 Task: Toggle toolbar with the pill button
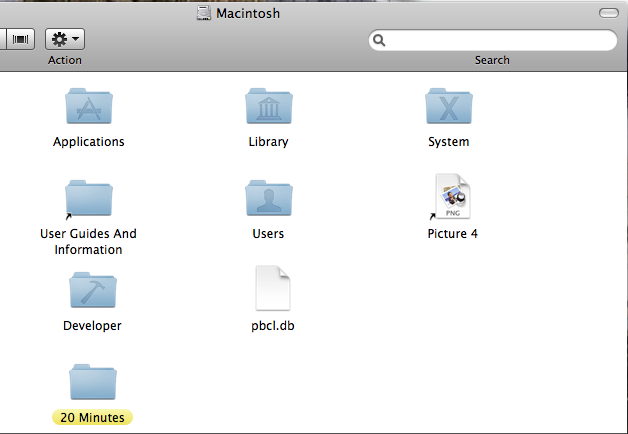pos(609,13)
